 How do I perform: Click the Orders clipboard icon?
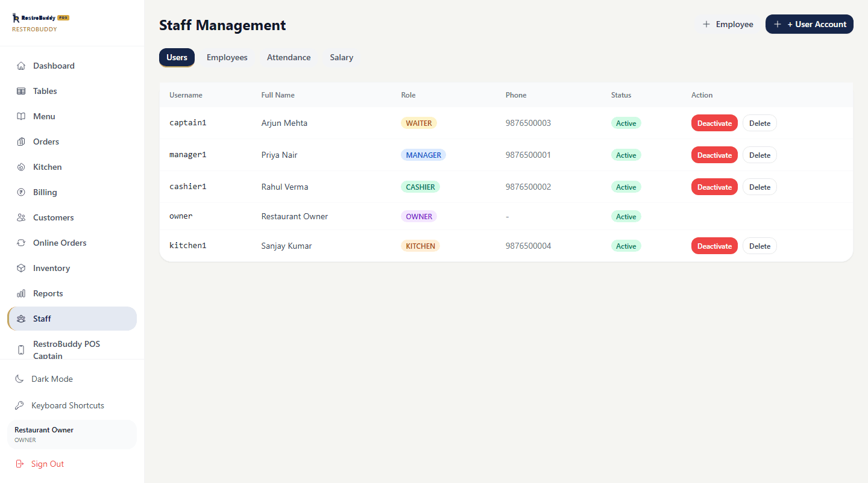[21, 142]
